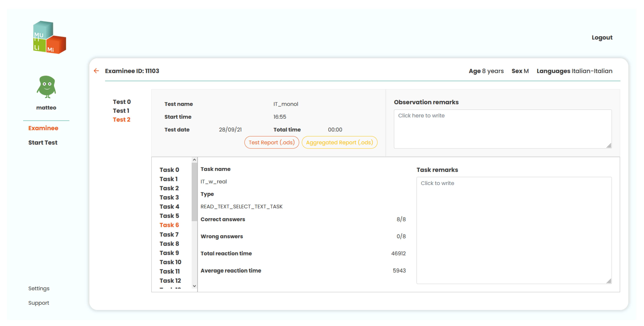Open the Support link
This screenshot has width=644, height=326.
click(x=39, y=303)
